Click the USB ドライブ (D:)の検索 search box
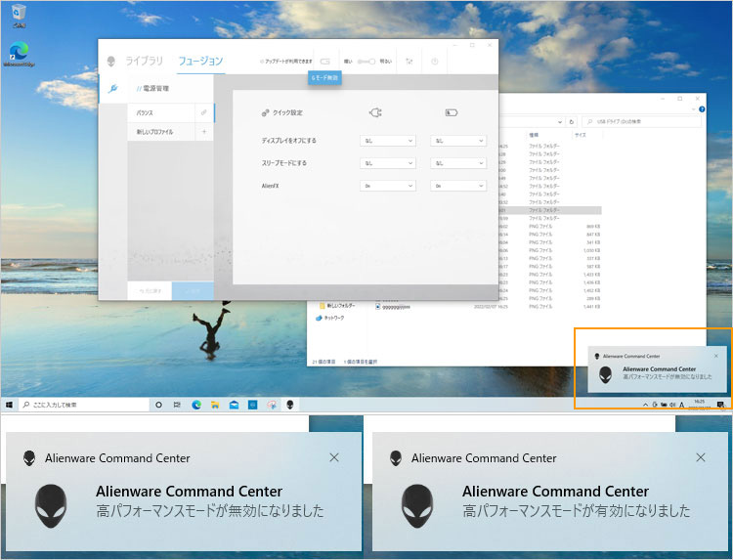733x560 pixels. pyautogui.click(x=641, y=121)
